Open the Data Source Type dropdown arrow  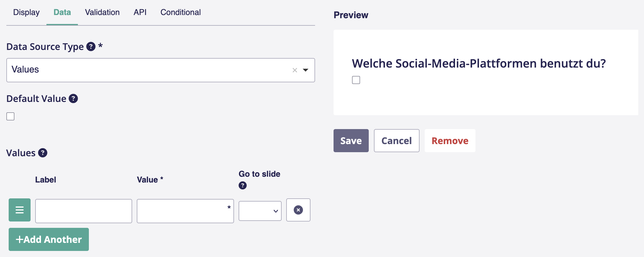[x=306, y=70]
